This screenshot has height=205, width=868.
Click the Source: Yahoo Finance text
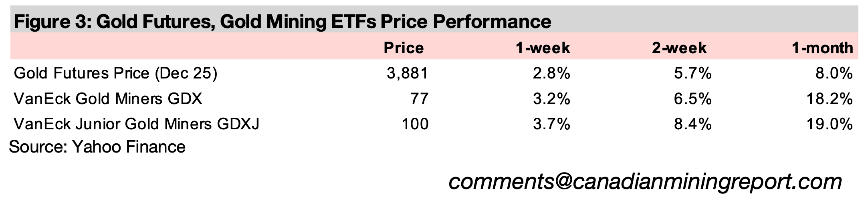pyautogui.click(x=97, y=147)
